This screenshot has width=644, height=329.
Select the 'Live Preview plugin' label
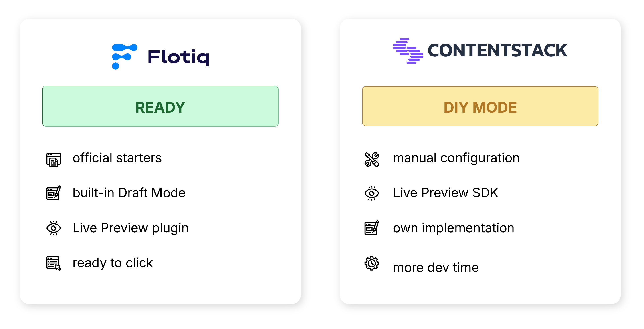point(131,228)
